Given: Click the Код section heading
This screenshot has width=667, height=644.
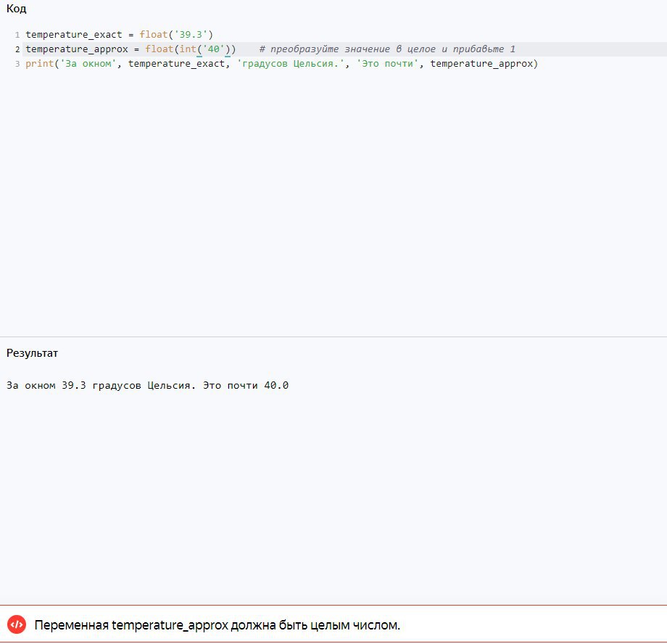Looking at the screenshot, I should 16,9.
